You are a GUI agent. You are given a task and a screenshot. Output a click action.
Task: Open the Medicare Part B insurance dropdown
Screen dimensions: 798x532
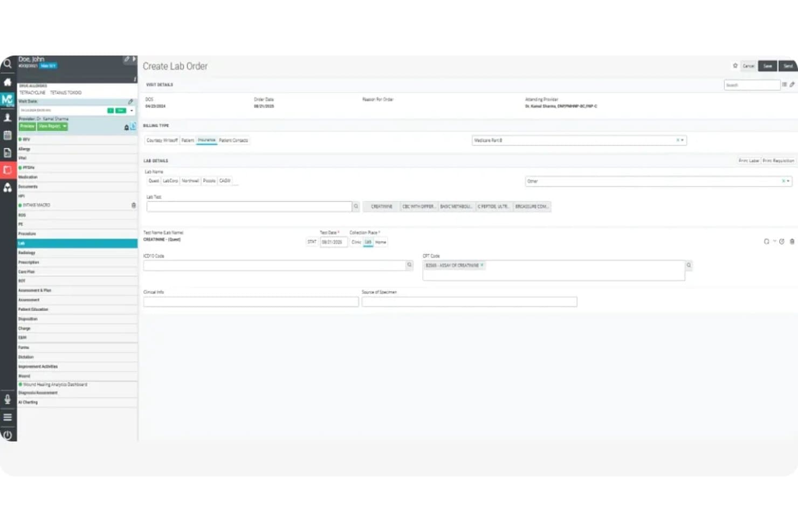[683, 140]
